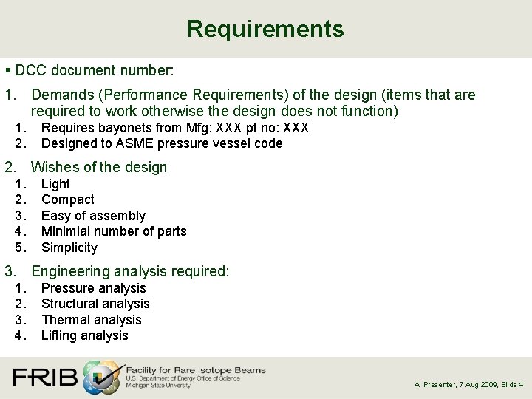
Task: Click the Demands (Performance Requirements) heading line
Action: [253, 95]
